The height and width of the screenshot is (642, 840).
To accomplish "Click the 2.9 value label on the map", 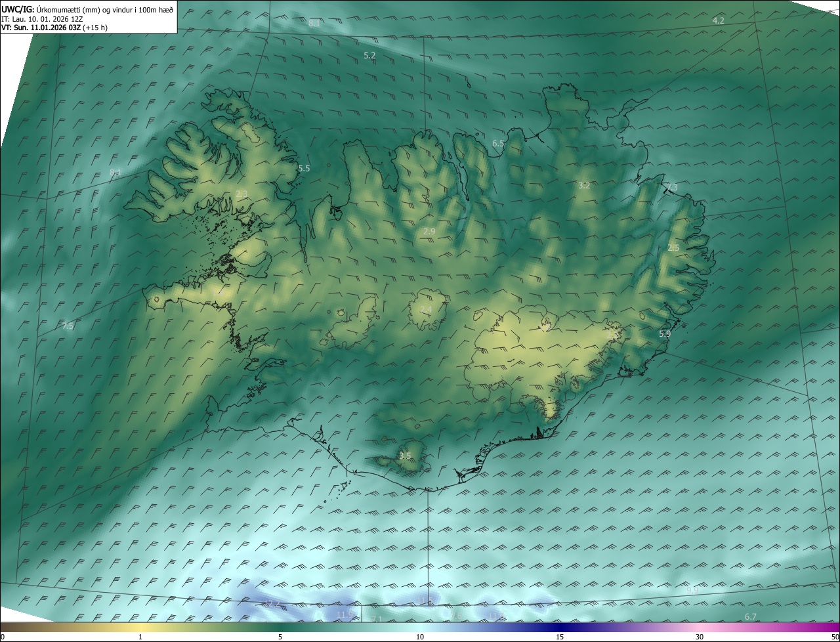I will [x=429, y=232].
